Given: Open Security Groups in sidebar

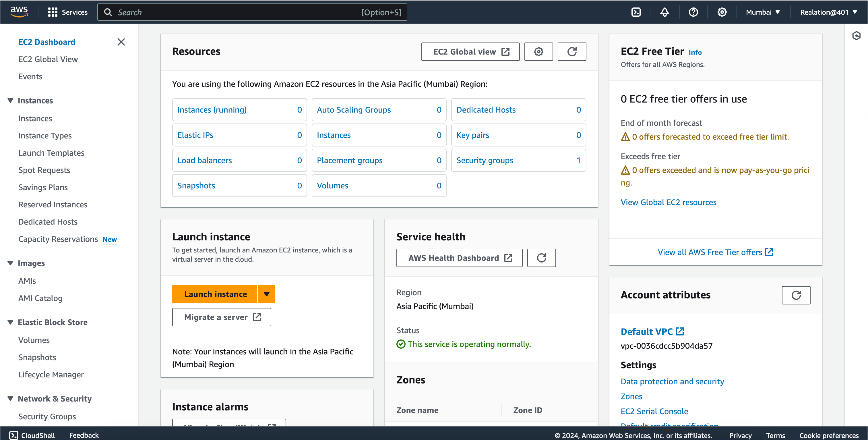Looking at the screenshot, I should point(47,416).
